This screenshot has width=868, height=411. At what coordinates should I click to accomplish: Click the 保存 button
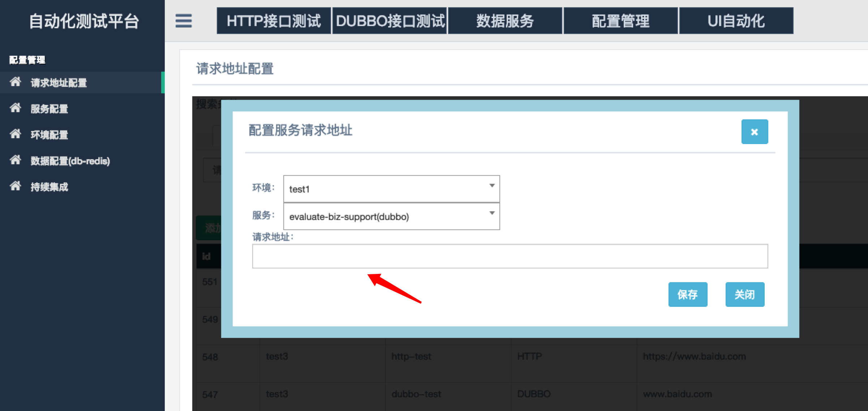click(x=688, y=295)
